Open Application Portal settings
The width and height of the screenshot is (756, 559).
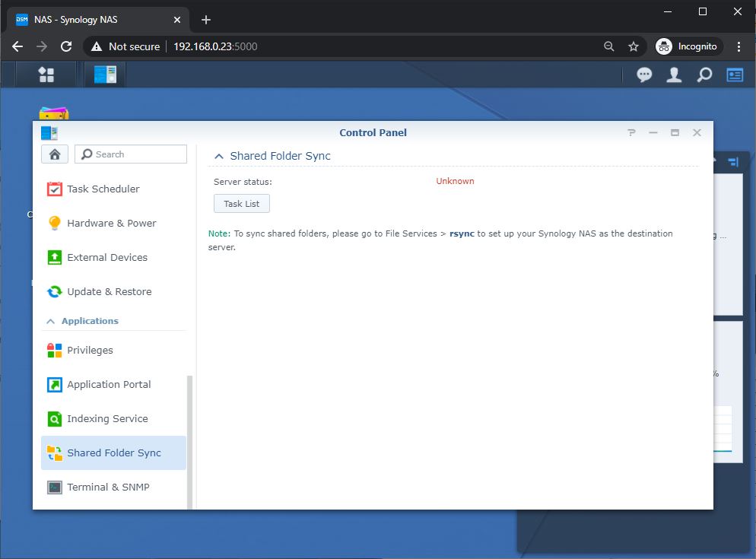click(113, 384)
